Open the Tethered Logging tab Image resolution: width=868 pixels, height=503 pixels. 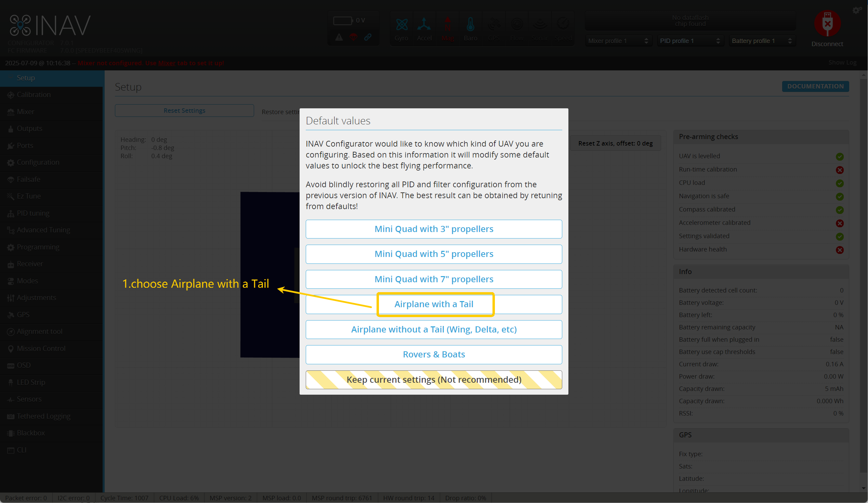pos(52,416)
